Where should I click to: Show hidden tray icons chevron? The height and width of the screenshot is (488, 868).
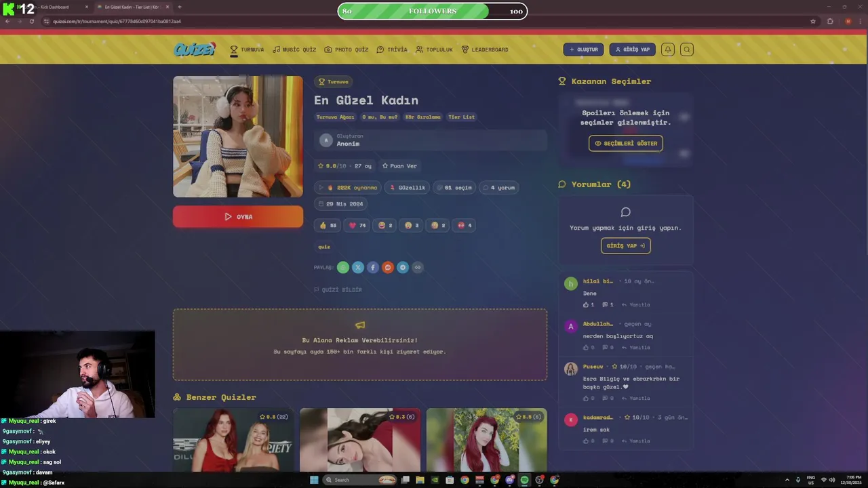(787, 480)
